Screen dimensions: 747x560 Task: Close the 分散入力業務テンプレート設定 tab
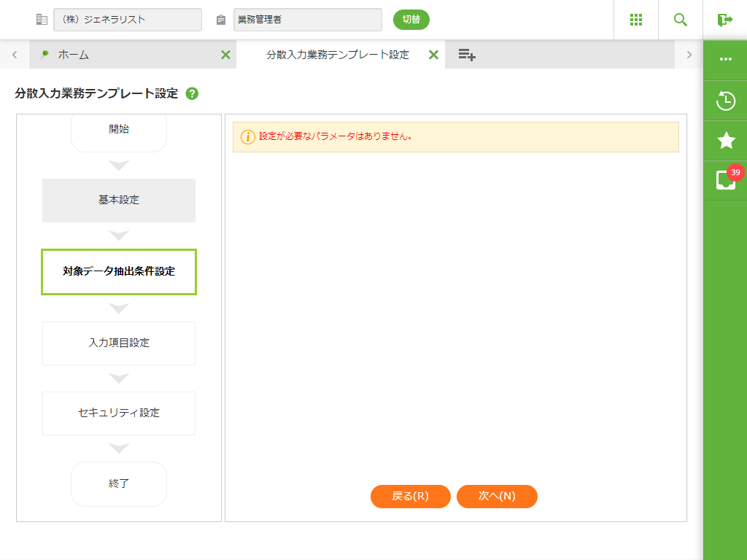tap(433, 55)
